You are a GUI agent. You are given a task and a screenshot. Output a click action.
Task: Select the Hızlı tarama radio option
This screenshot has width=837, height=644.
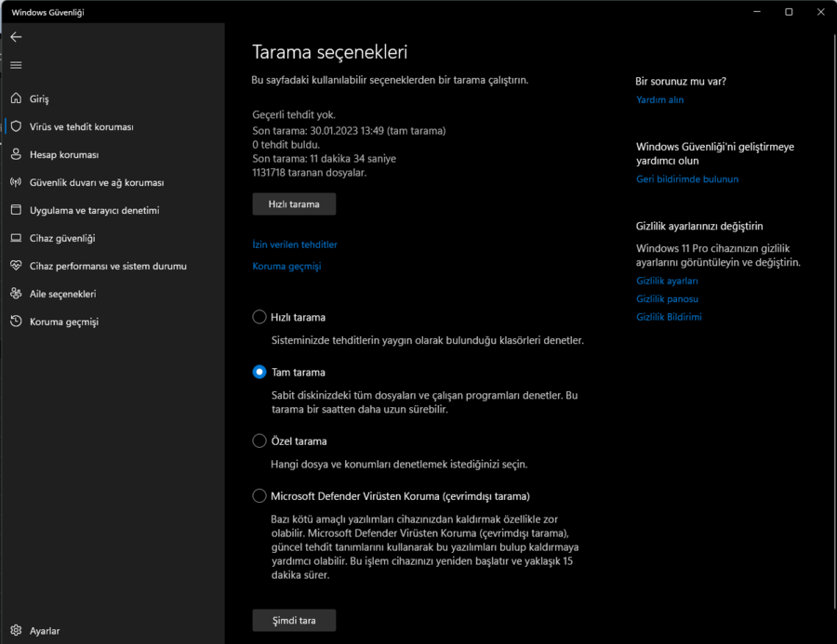pyautogui.click(x=259, y=317)
